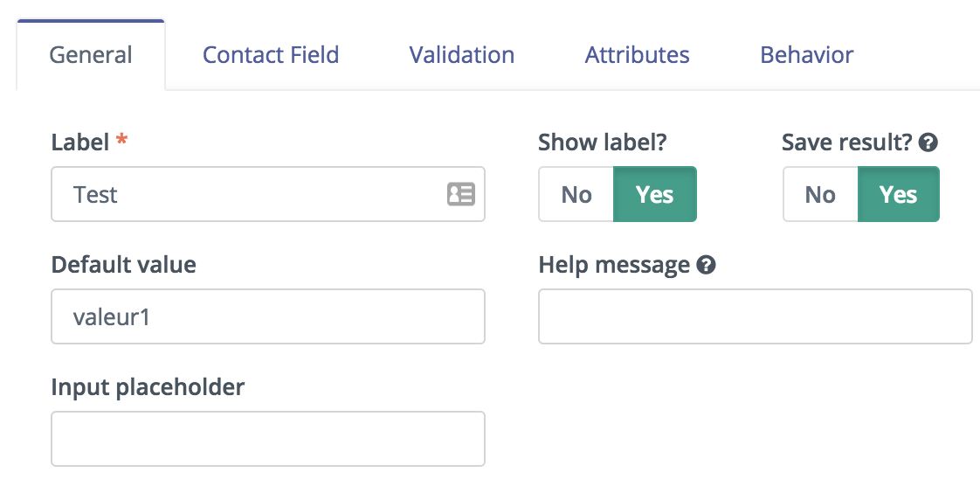The width and height of the screenshot is (980, 500).
Task: Click the help icon beside Save result
Action: (928, 142)
